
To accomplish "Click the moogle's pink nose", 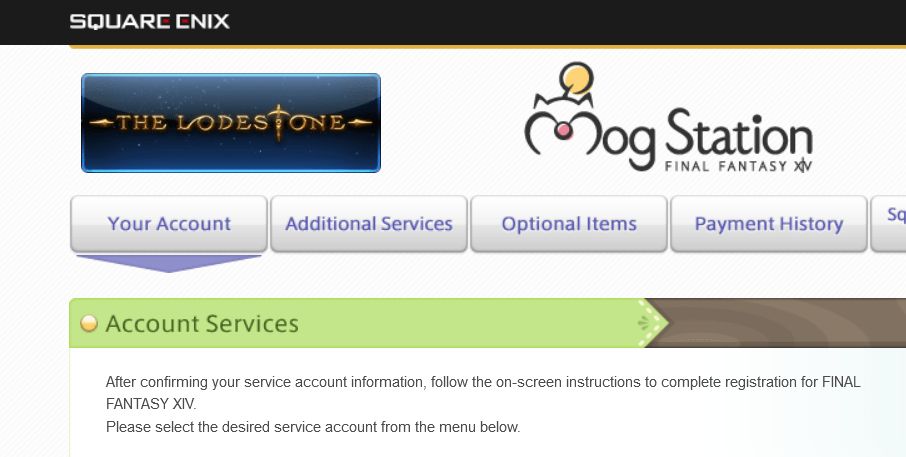I will (563, 130).
